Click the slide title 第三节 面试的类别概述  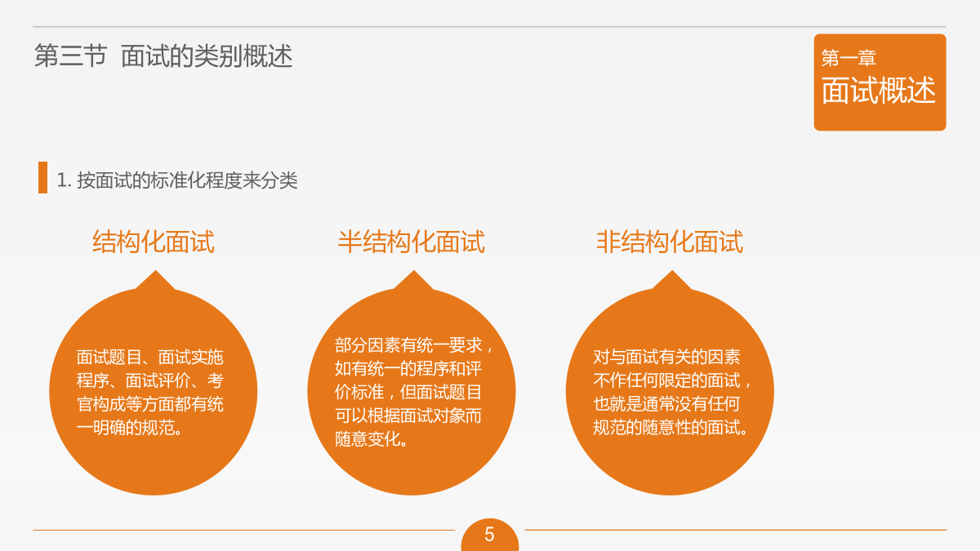[163, 56]
